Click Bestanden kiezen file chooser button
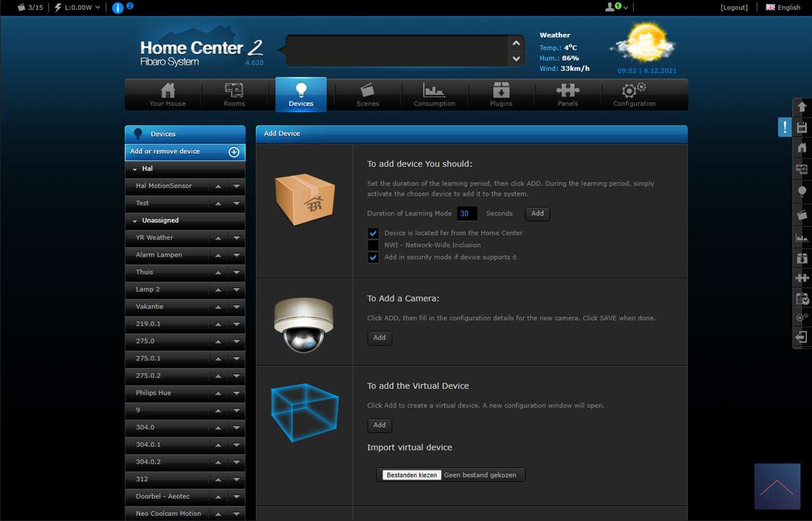Image resolution: width=812 pixels, height=521 pixels. [412, 475]
